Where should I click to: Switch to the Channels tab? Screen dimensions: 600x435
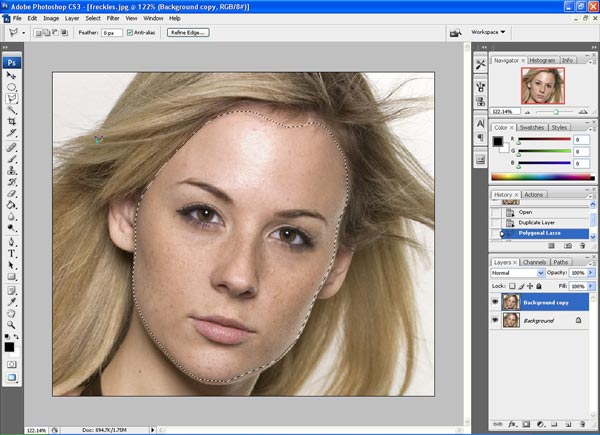click(534, 262)
